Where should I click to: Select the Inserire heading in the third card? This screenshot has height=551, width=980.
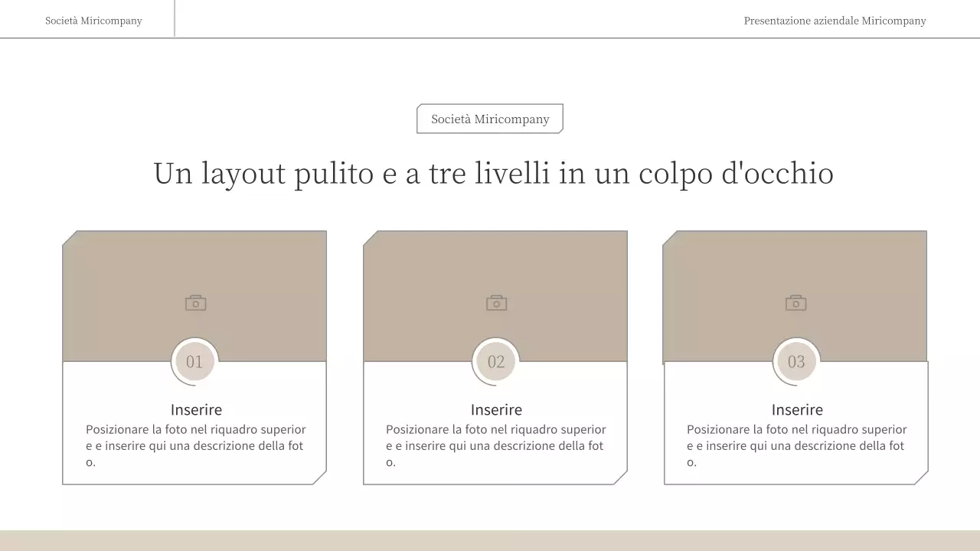(796, 409)
